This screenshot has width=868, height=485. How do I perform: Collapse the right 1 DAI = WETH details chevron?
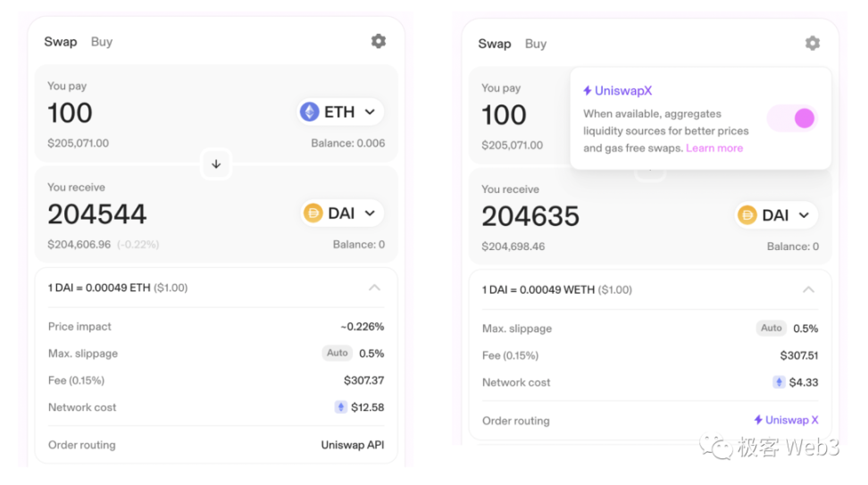[x=808, y=289]
